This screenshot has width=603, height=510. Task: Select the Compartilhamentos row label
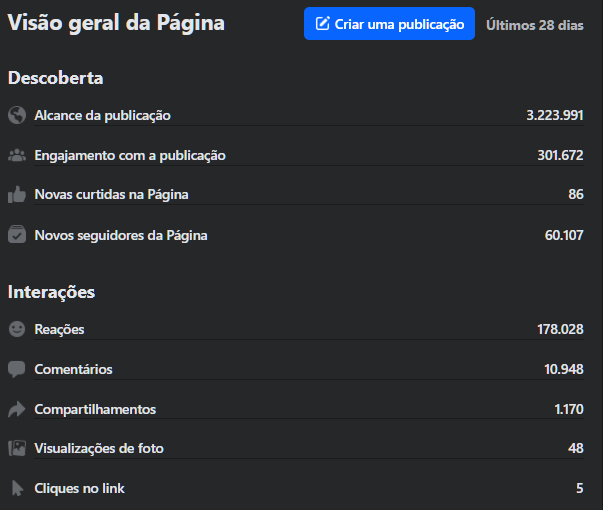[95, 409]
